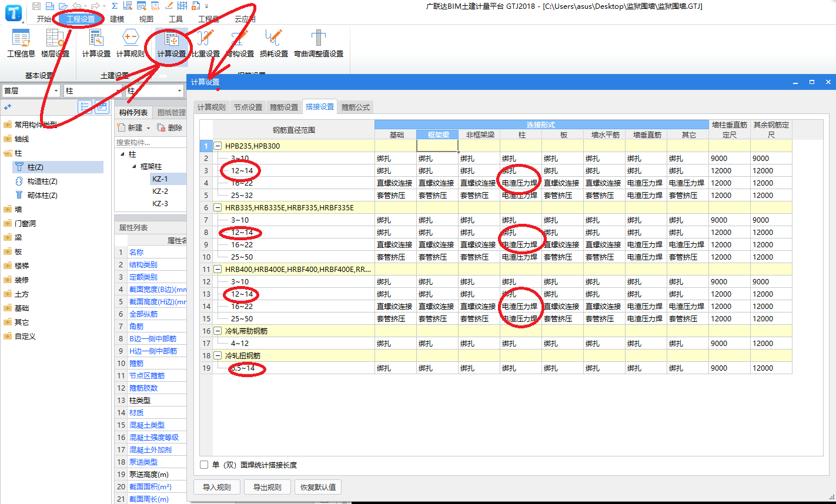Switch to 图纸管理 tab

click(170, 113)
